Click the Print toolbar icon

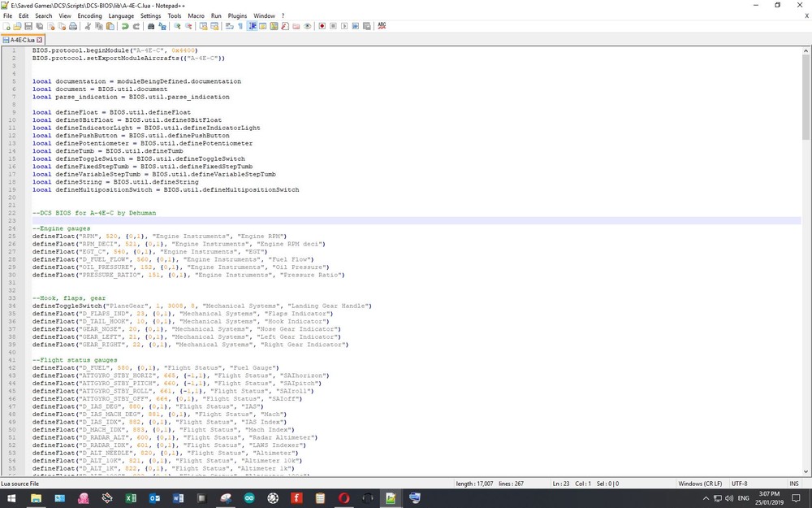(x=73, y=26)
